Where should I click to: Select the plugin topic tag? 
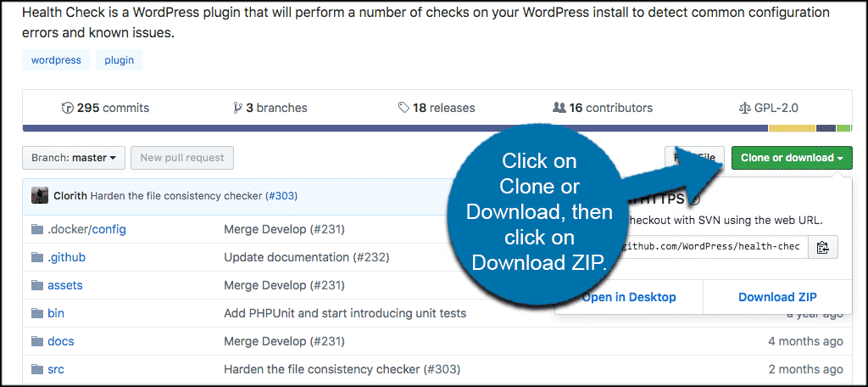tap(119, 60)
